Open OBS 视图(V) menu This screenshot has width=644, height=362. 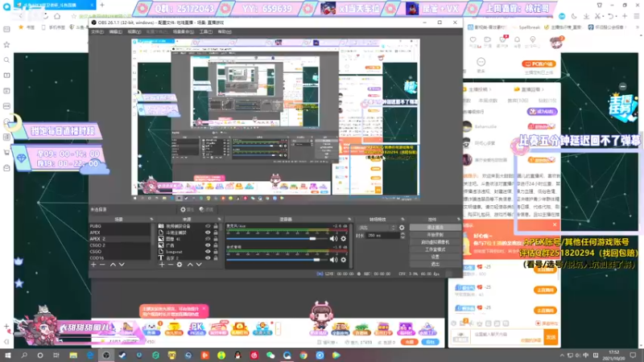point(134,31)
